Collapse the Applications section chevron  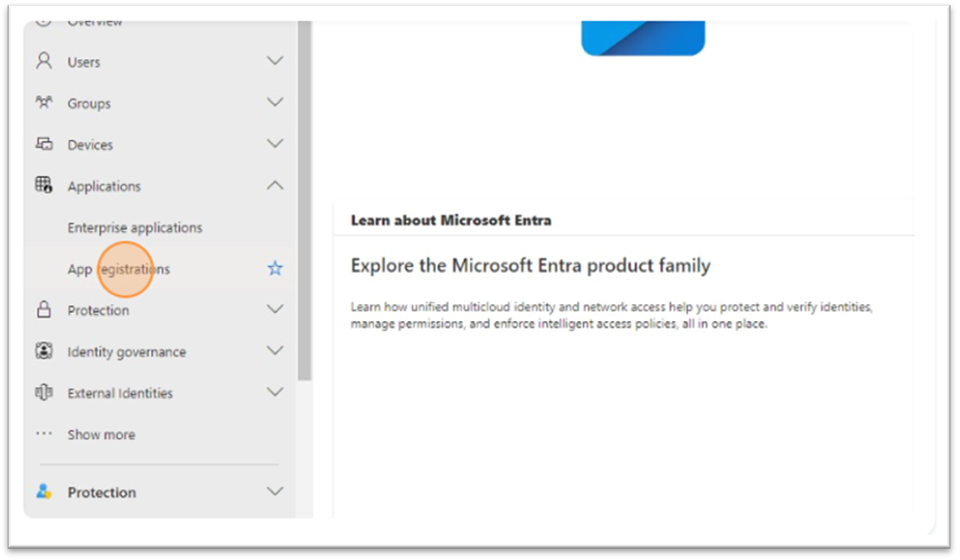(x=275, y=185)
